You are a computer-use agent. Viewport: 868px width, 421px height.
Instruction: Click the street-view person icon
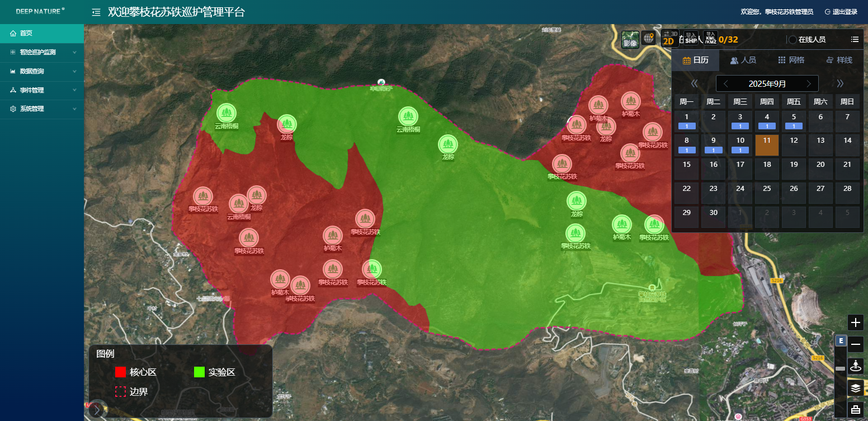tap(856, 366)
